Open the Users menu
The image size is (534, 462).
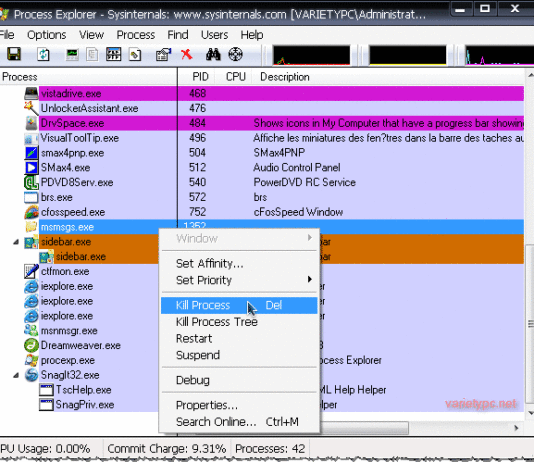214,35
